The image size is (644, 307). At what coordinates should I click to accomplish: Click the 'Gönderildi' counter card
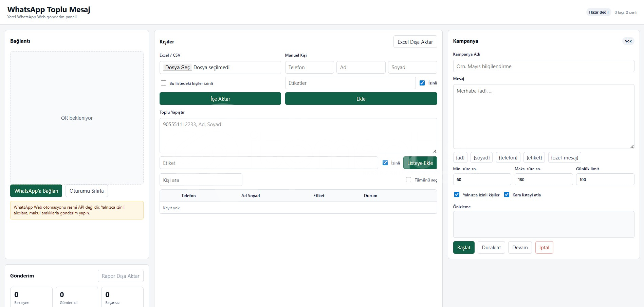[x=77, y=297]
